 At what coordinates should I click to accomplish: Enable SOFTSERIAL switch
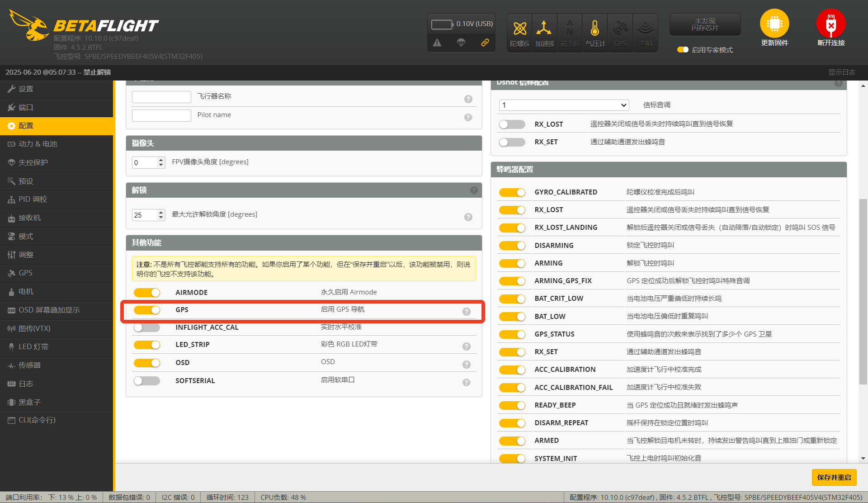coord(147,381)
